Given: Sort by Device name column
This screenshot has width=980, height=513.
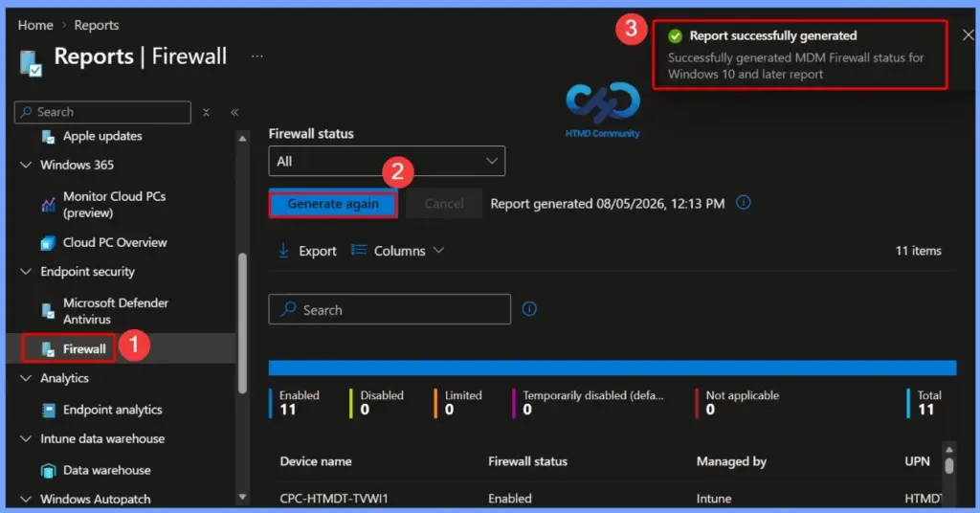Looking at the screenshot, I should pyautogui.click(x=316, y=461).
